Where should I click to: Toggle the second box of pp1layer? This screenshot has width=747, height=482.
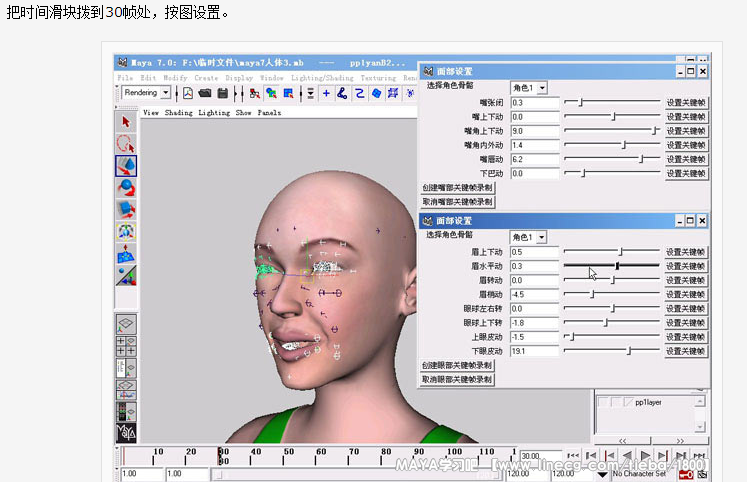pos(616,402)
